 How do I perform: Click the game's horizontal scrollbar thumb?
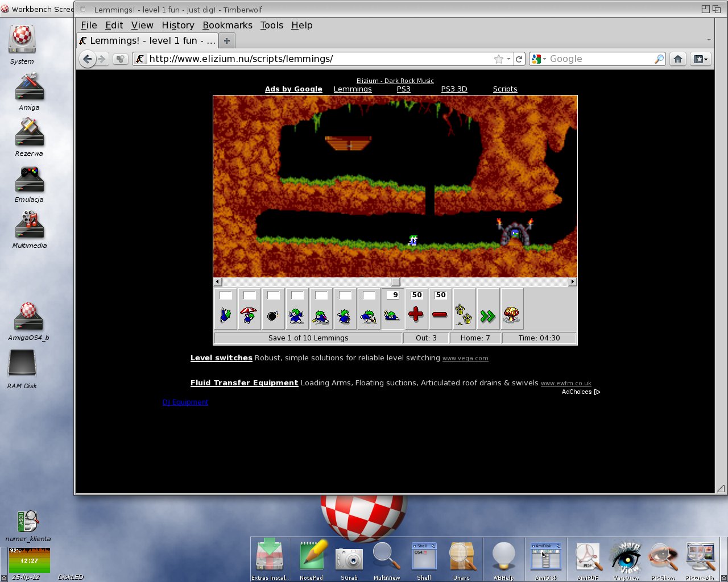click(x=396, y=282)
